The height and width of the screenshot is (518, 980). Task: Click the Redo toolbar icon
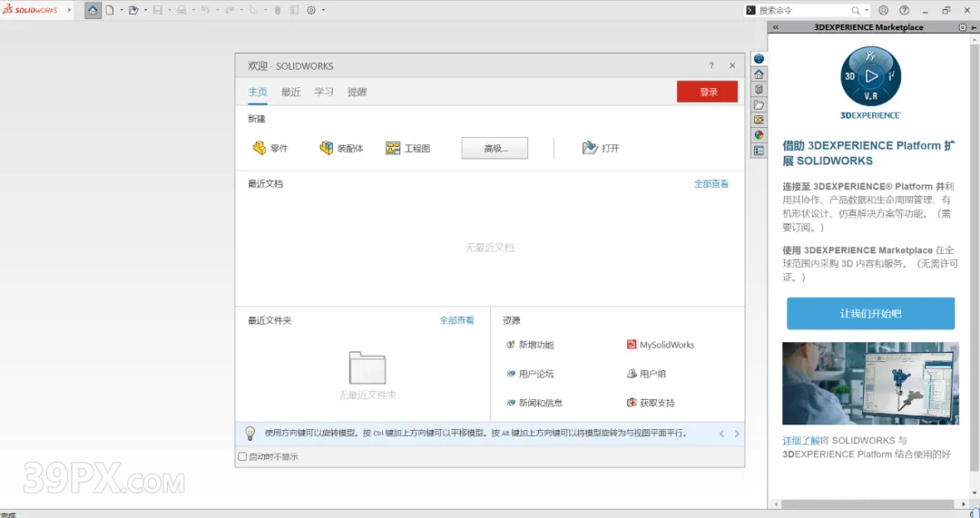pyautogui.click(x=229, y=10)
